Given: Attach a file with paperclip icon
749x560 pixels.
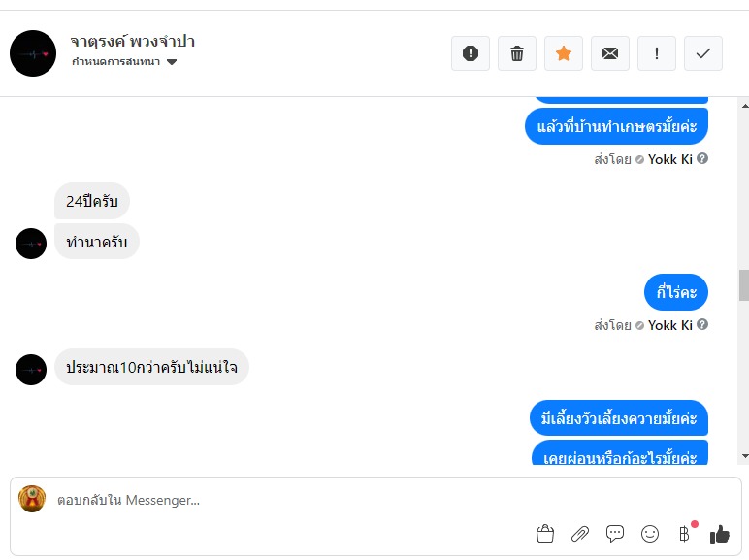Looking at the screenshot, I should (x=579, y=533).
